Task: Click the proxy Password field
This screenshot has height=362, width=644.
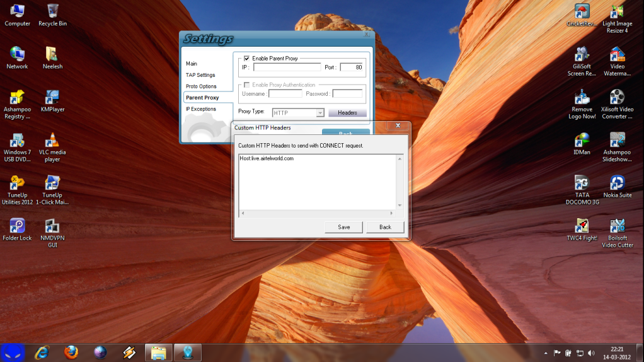Action: [x=347, y=94]
